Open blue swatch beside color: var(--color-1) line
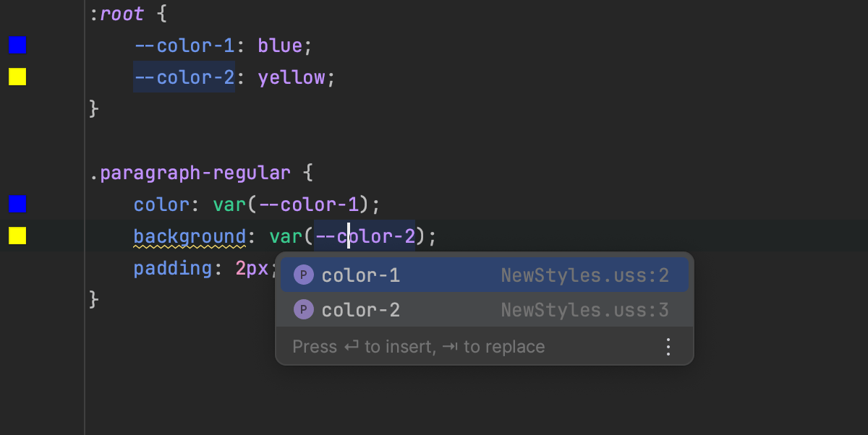 pos(17,204)
